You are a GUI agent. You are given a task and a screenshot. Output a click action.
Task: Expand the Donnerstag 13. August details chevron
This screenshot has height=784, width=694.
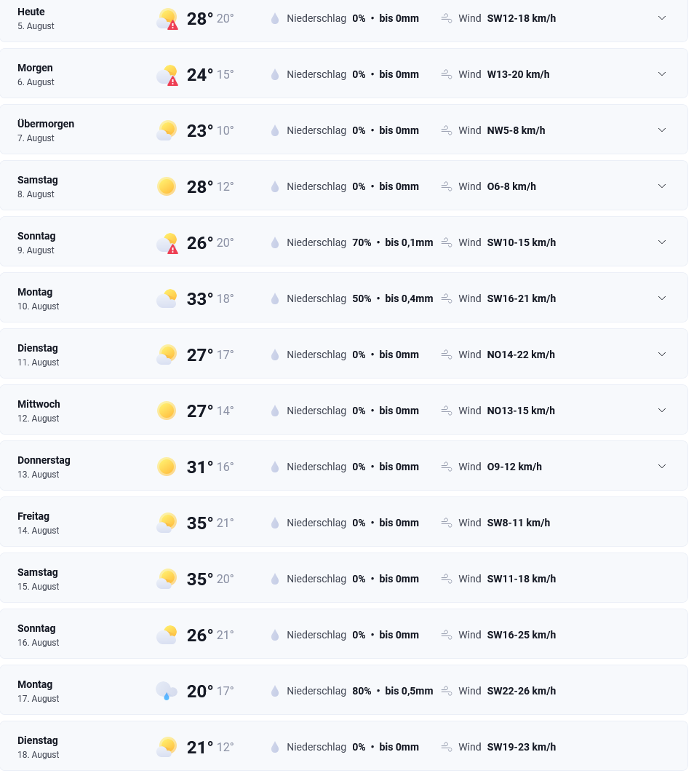click(x=662, y=467)
